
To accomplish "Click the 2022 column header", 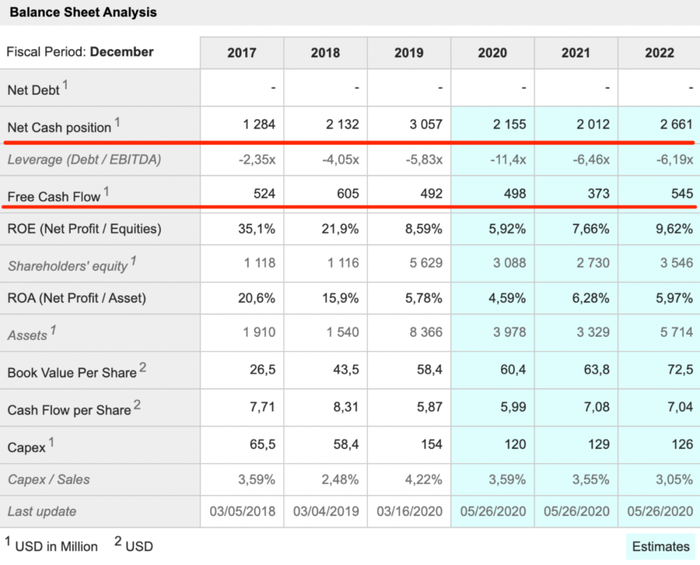I will (659, 53).
